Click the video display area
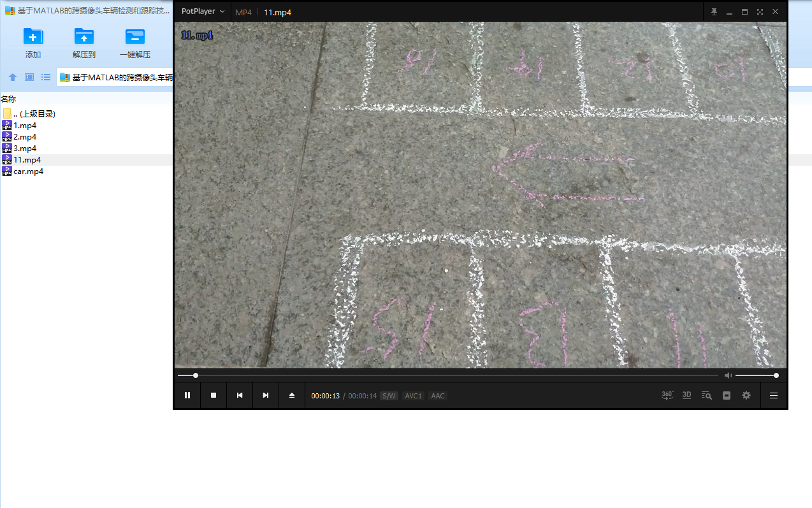The height and width of the screenshot is (508, 812). click(481, 194)
